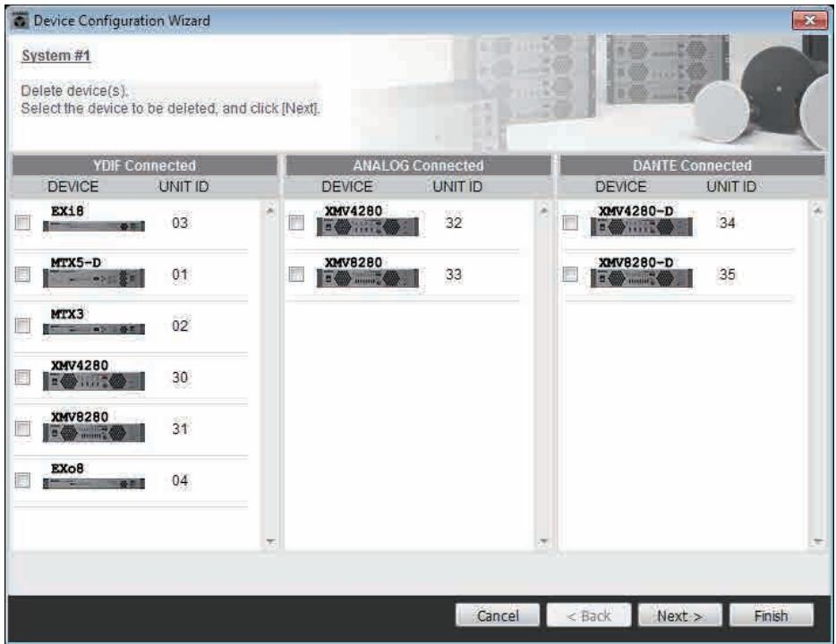The width and height of the screenshot is (836, 644).
Task: Click unit ID 30 value
Action: (180, 377)
